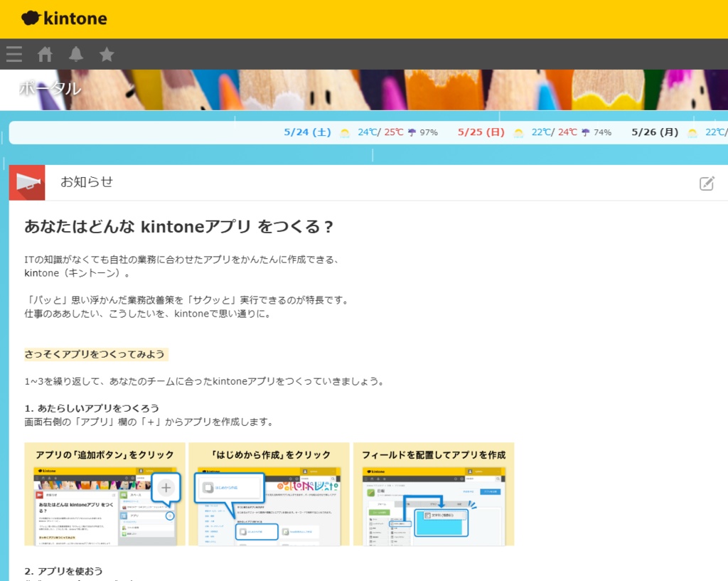Click the edit pencil icon in announcements

pyautogui.click(x=707, y=183)
